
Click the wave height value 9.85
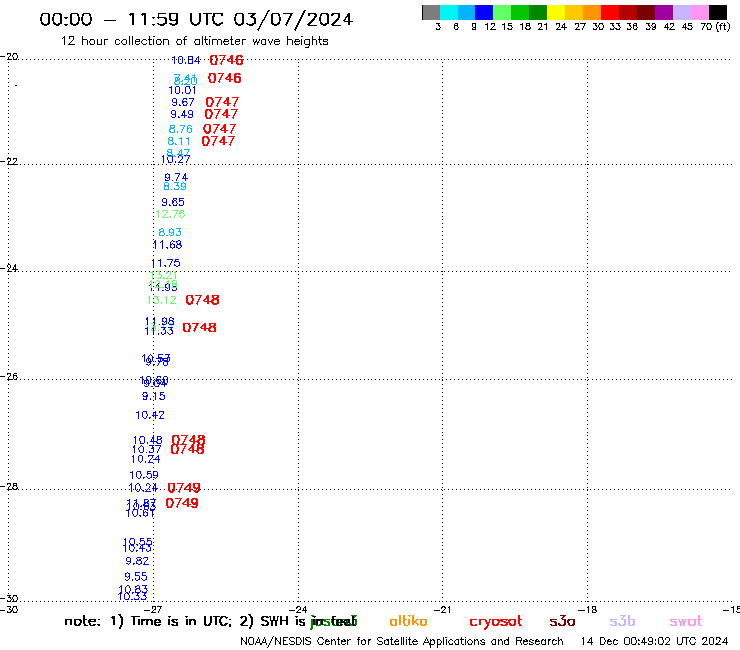[173, 202]
